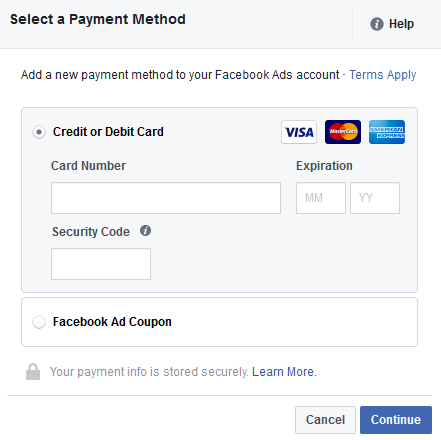The image size is (441, 440).
Task: Click the blue Continue button
Action: coord(396,420)
